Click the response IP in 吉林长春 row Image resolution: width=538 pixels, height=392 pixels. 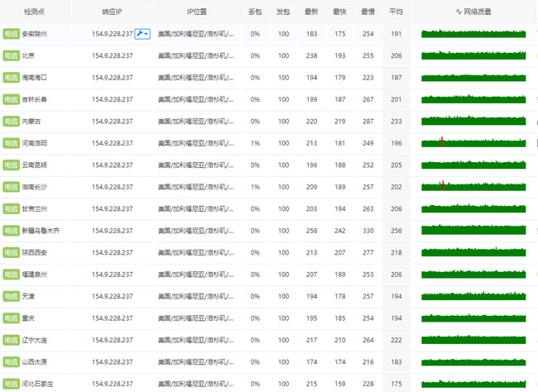point(112,99)
